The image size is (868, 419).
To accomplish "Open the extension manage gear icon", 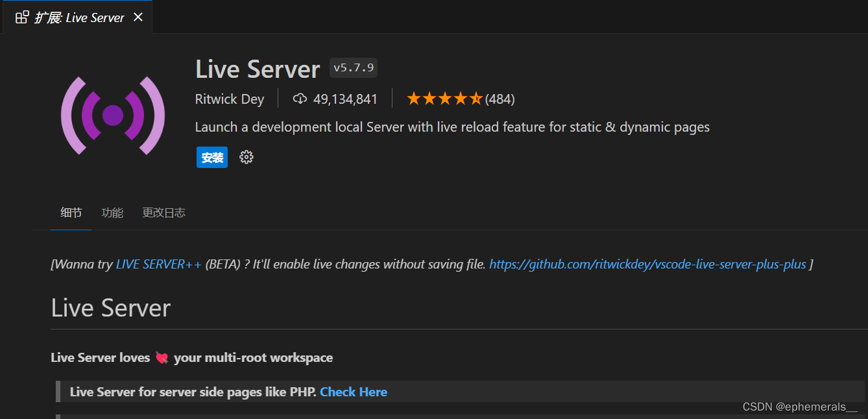I will tap(246, 157).
